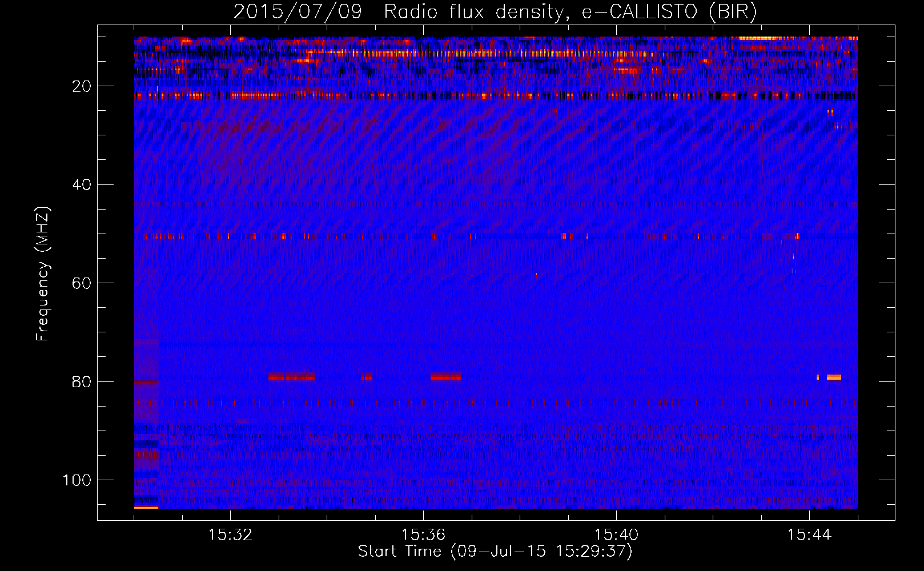Screen dimensions: 924x571
Task: Click the '15:44' time tick label
Action: (809, 535)
